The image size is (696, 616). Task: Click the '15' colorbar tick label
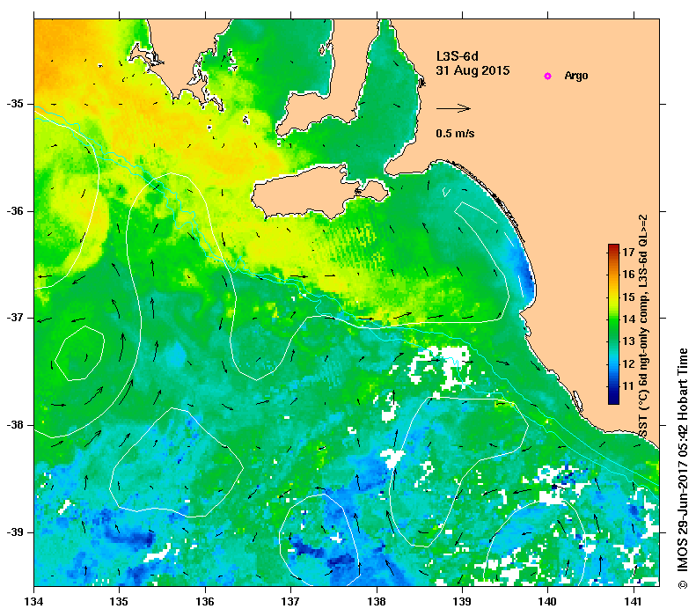click(628, 297)
